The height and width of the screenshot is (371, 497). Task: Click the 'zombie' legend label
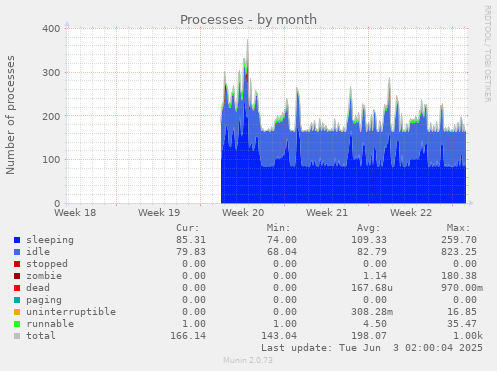44,276
